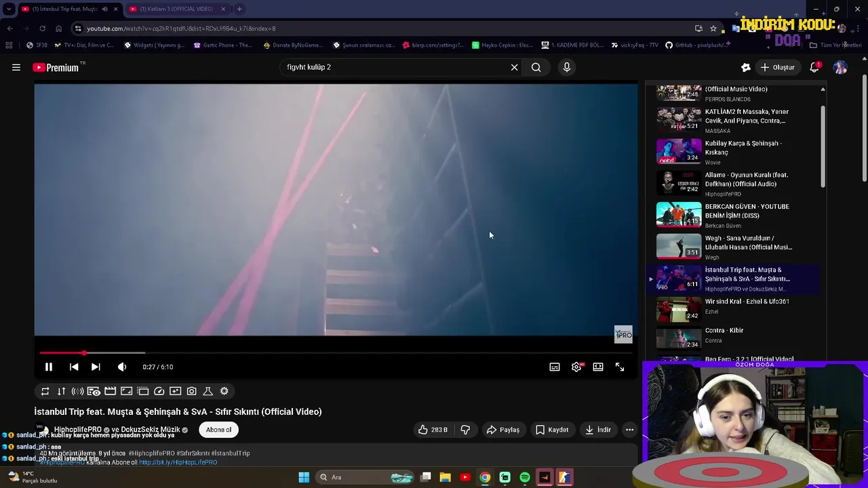Open the Windows Start menu
The image size is (868, 488).
304,477
